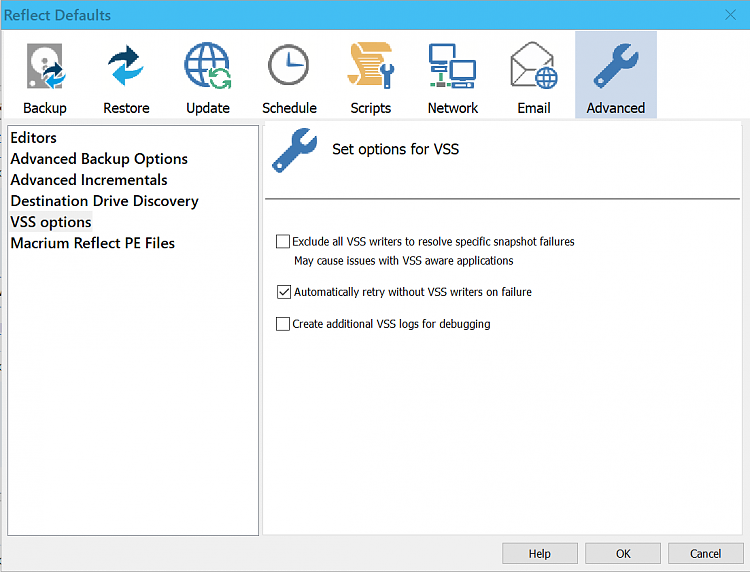
Task: Open Advanced Backup Options in list
Action: point(99,159)
